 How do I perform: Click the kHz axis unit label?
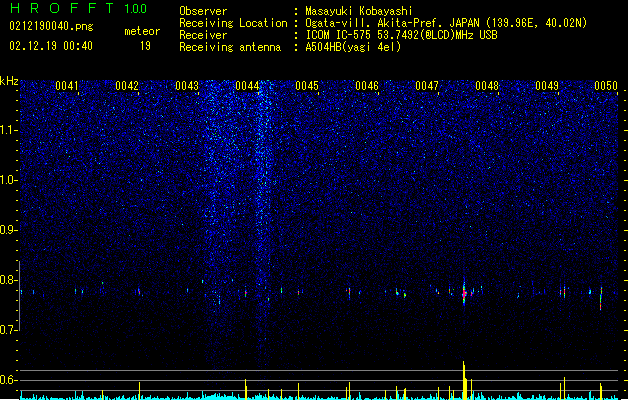click(9, 81)
